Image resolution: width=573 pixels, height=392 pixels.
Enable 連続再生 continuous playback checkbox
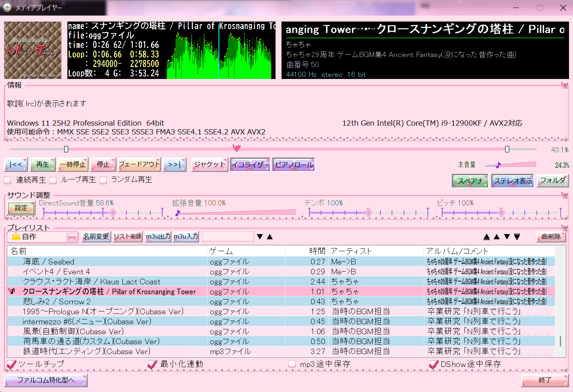8,180
